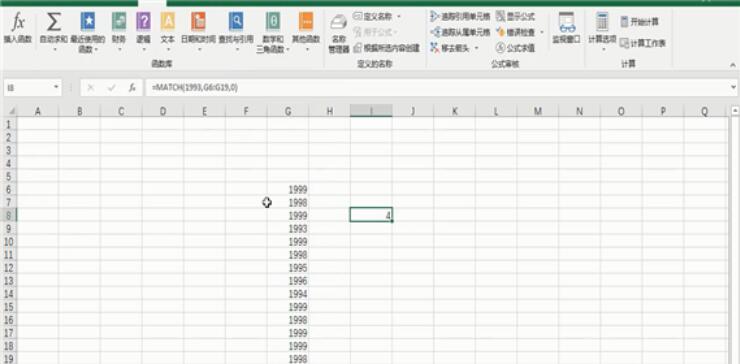Click Evaluate Formula (公式求值)

(x=515, y=48)
